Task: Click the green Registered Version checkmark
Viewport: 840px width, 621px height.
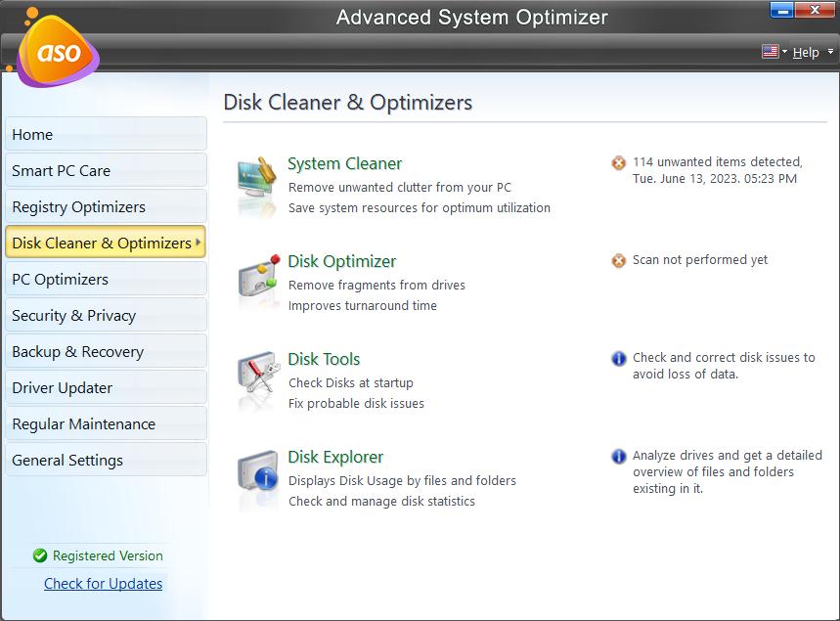Action: point(40,555)
